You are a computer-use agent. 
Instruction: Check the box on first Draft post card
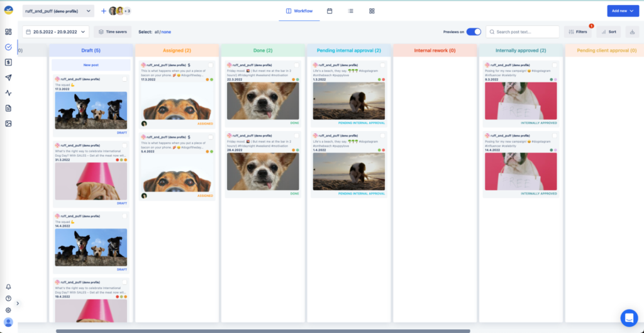tap(125, 79)
